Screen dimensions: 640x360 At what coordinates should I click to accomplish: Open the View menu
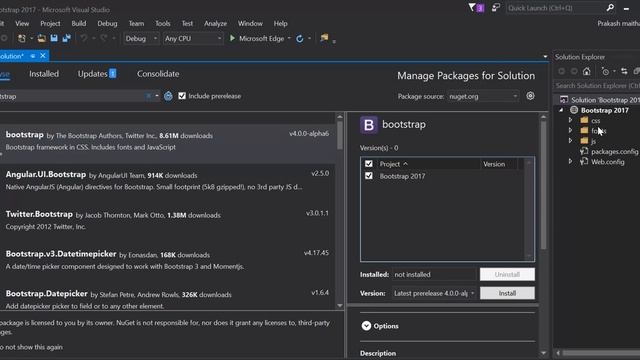(x=22, y=23)
